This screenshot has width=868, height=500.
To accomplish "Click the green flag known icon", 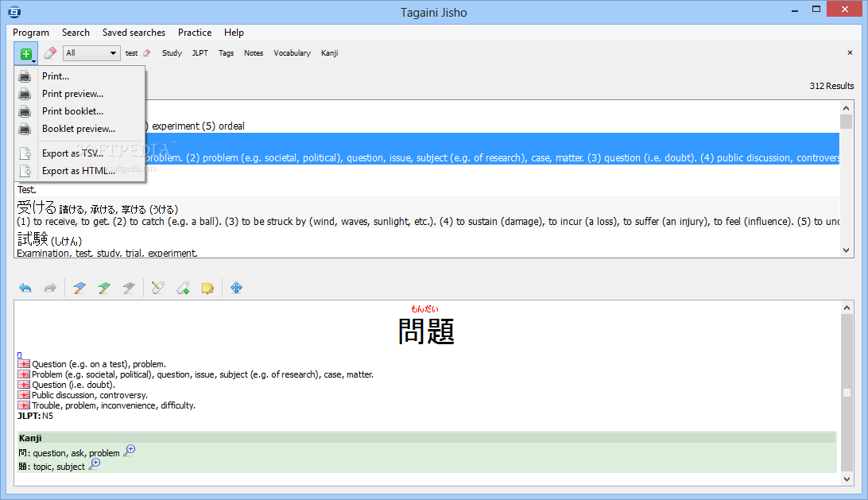I will [104, 288].
